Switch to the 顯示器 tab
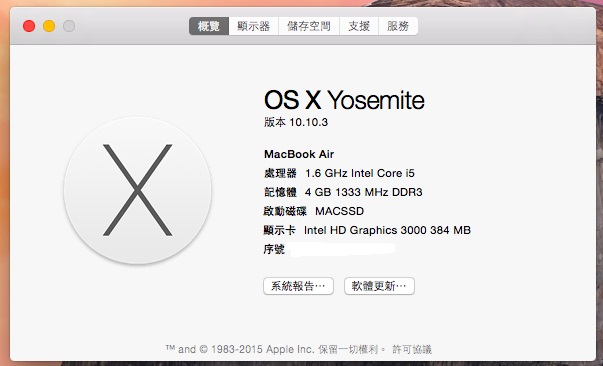Screen dimensions: 603x366 tap(253, 26)
